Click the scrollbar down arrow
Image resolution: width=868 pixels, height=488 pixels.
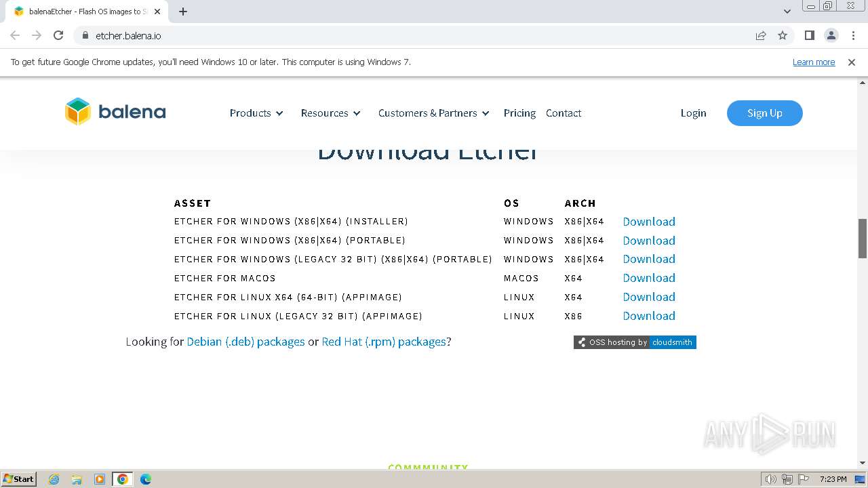pos(863,463)
